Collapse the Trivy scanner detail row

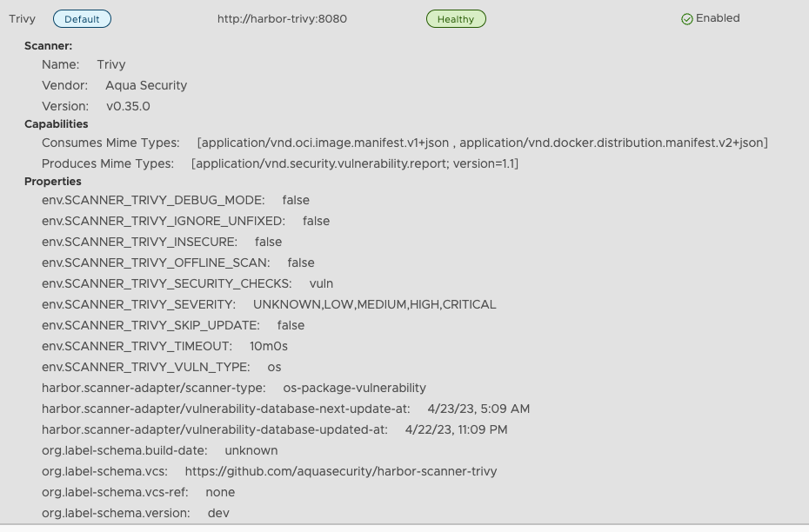click(x=22, y=18)
